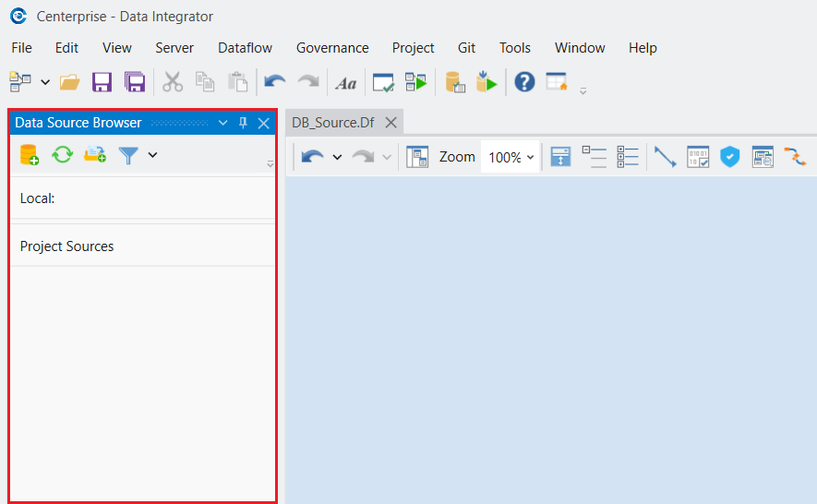Open main toolbar overflow options arrow
Image resolution: width=817 pixels, height=504 pixels.
click(583, 90)
